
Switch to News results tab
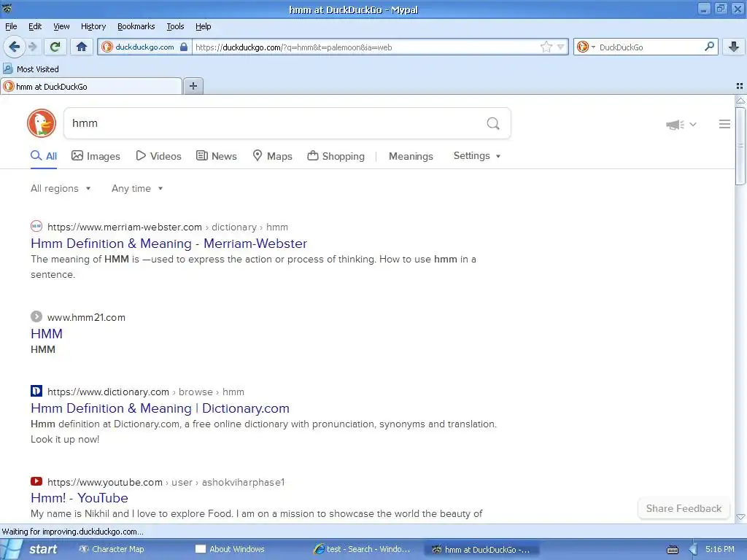217,156
